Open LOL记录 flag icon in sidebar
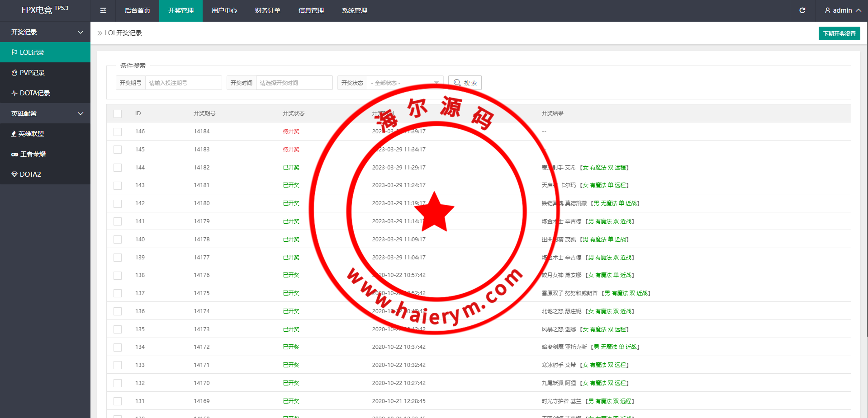Viewport: 868px width, 418px height. [x=14, y=52]
